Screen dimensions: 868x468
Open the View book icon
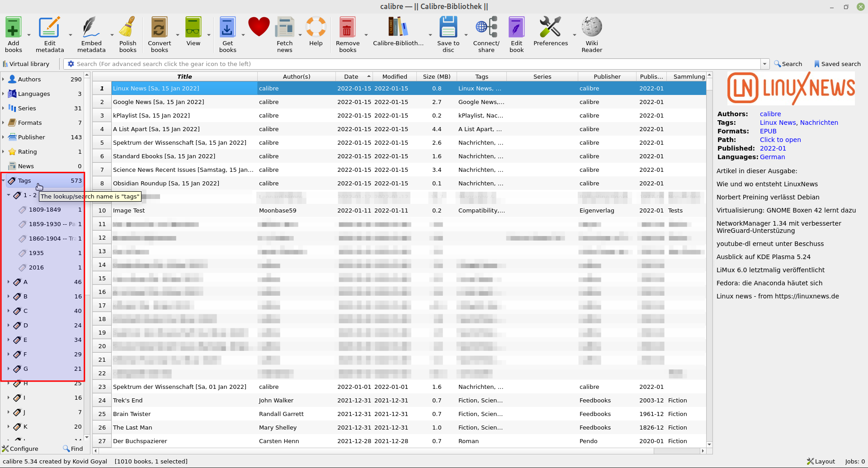pyautogui.click(x=193, y=28)
